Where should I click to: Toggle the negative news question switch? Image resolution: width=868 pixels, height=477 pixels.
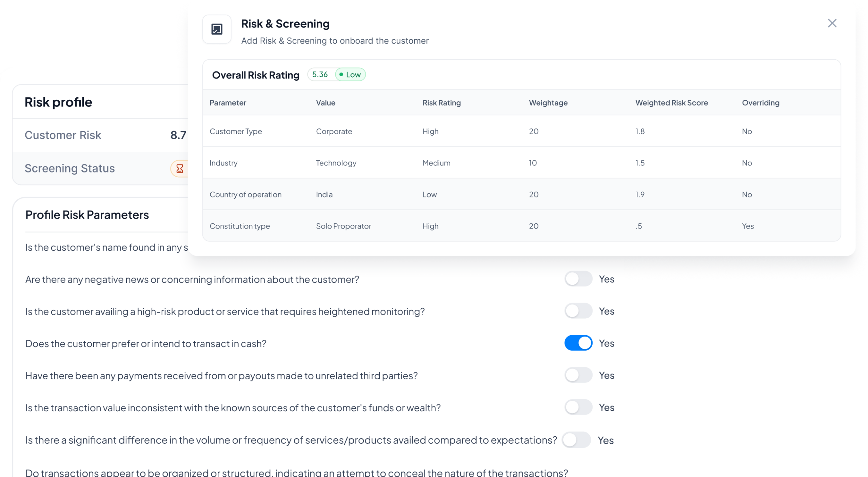point(578,279)
